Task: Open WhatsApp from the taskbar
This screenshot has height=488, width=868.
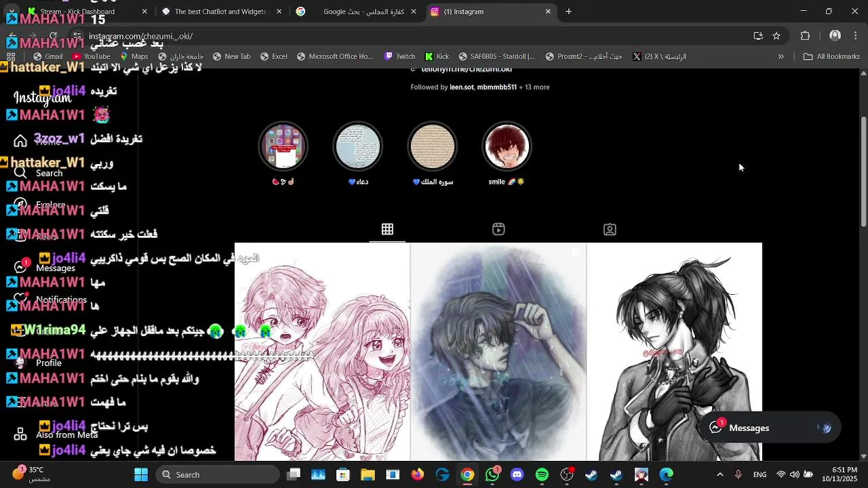Action: (x=492, y=474)
